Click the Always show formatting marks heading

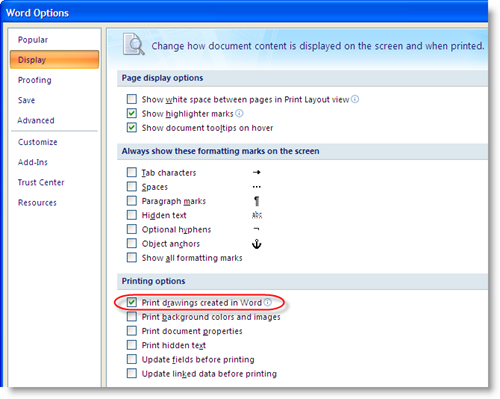[220, 151]
